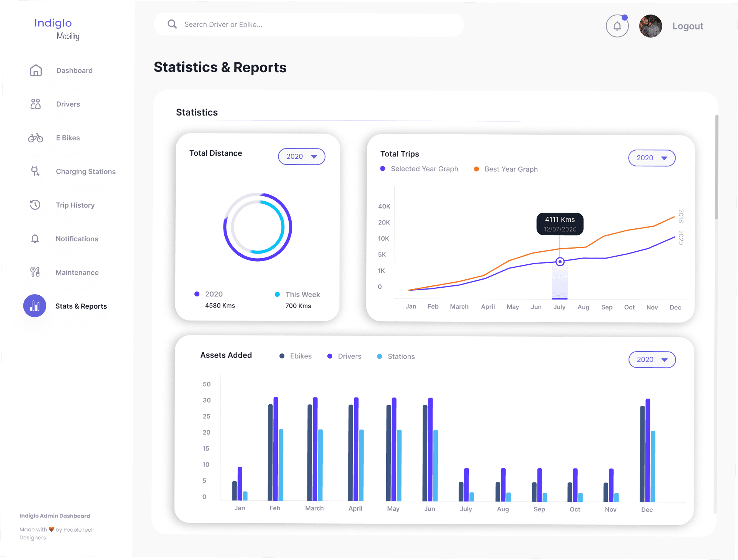Click the Logout link
Image resolution: width=738 pixels, height=560 pixels.
688,26
